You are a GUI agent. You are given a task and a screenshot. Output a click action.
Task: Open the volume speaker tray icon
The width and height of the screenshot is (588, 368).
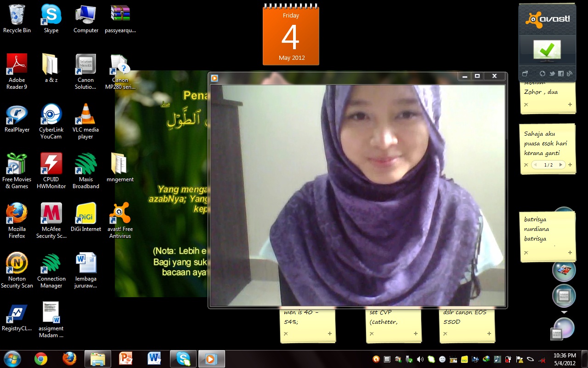click(x=420, y=359)
